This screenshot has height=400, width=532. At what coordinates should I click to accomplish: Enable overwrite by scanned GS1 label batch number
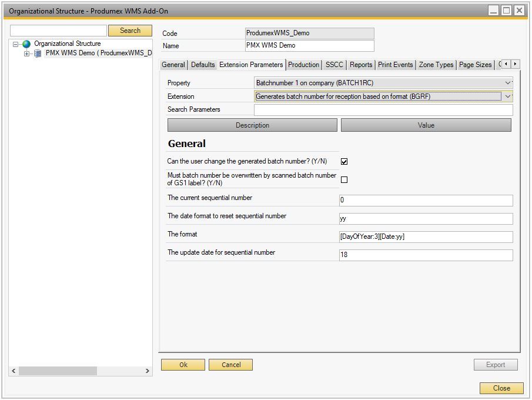click(344, 180)
